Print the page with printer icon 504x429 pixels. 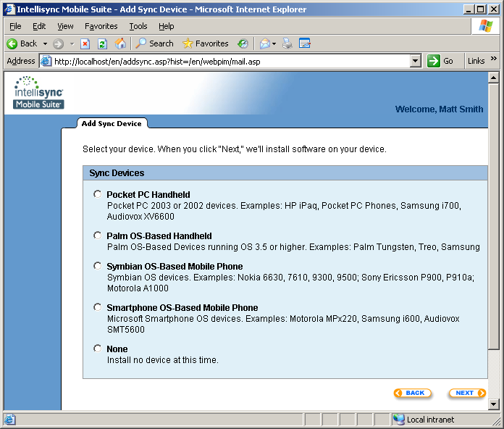tap(287, 43)
